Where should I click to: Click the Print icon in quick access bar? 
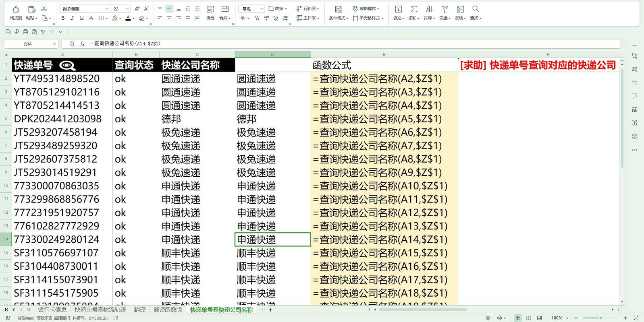25,32
